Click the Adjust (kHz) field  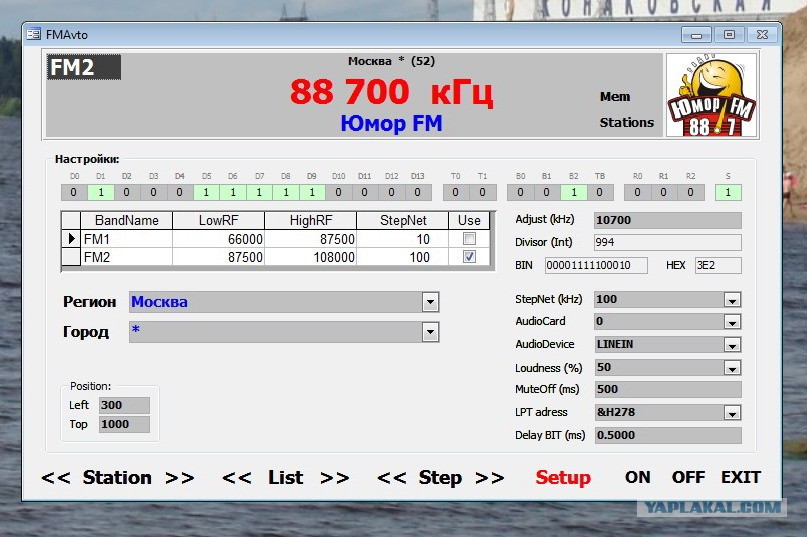point(668,220)
